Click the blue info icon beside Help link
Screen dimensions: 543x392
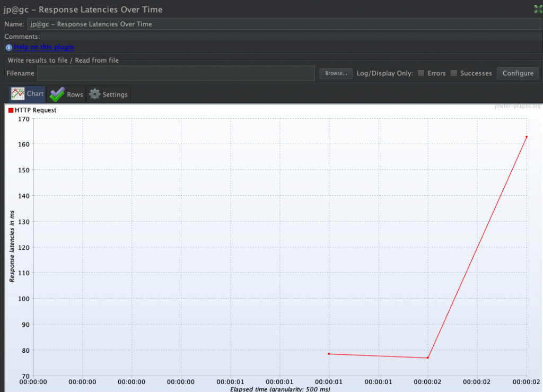(8, 48)
